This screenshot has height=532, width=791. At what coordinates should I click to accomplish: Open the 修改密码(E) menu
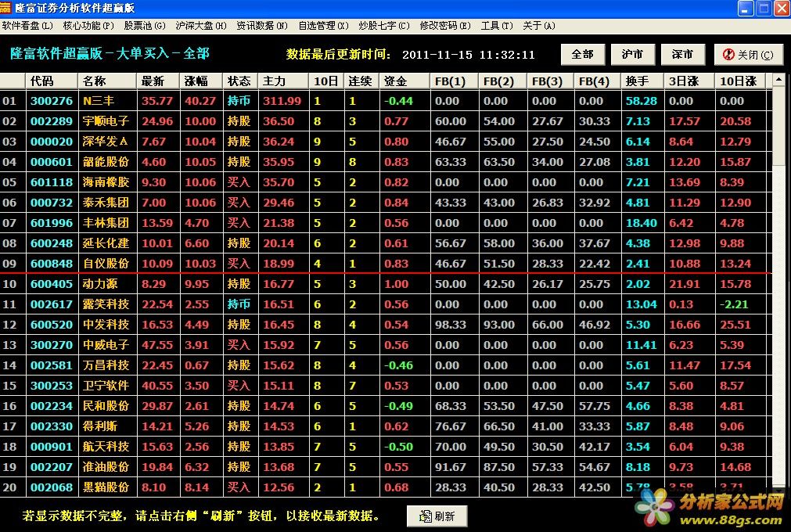[445, 26]
